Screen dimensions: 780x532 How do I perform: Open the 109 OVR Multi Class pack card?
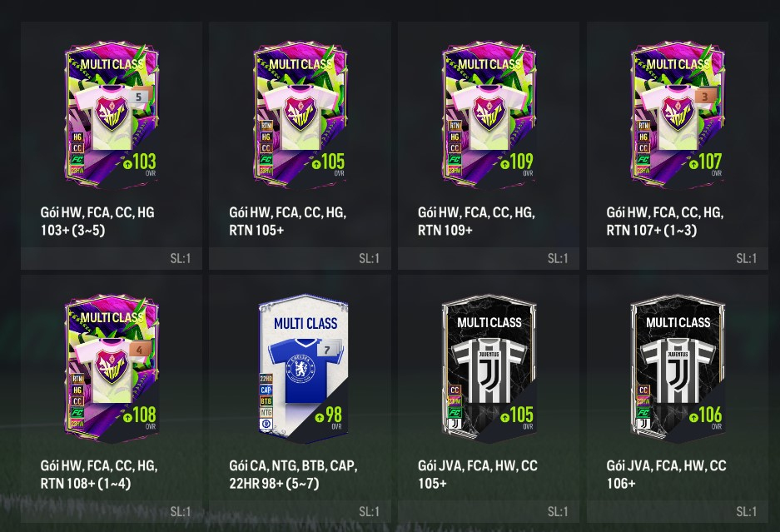coord(489,115)
